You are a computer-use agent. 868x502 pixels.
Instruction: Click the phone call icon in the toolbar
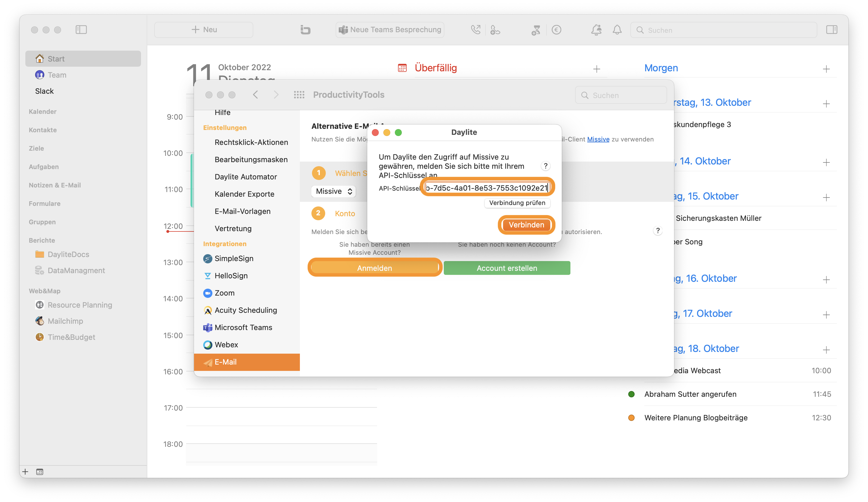476,30
